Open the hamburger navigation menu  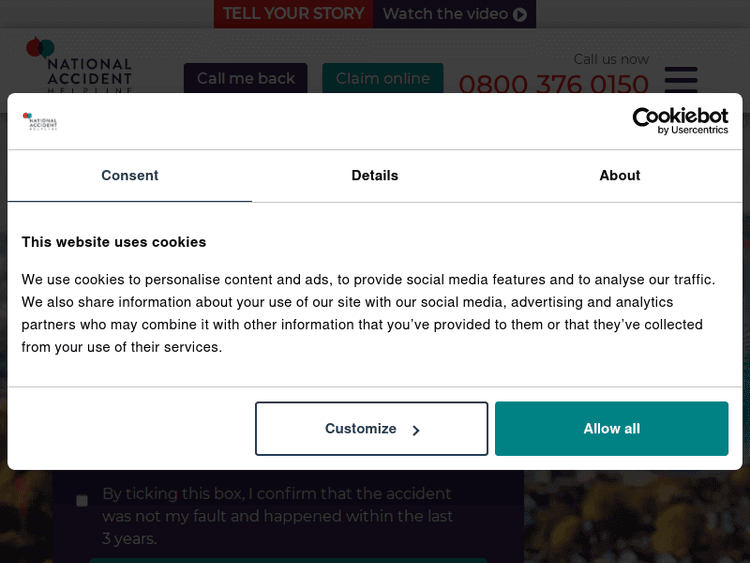pyautogui.click(x=681, y=79)
